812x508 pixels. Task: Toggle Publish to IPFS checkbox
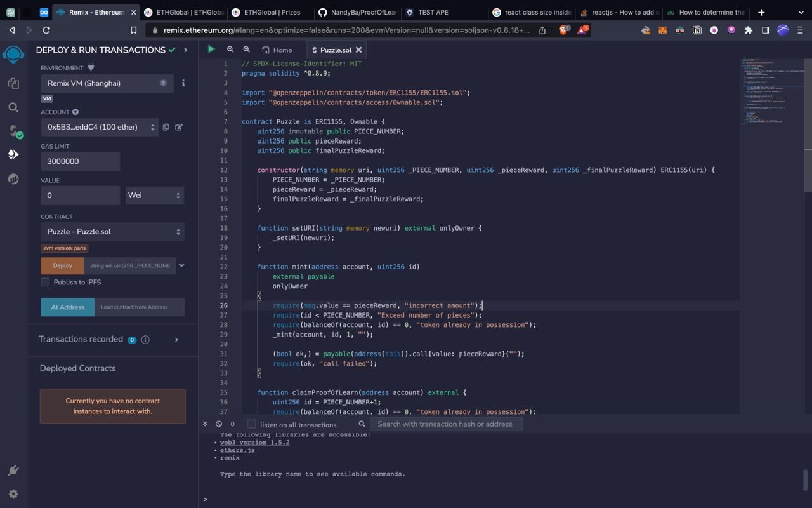tap(45, 282)
